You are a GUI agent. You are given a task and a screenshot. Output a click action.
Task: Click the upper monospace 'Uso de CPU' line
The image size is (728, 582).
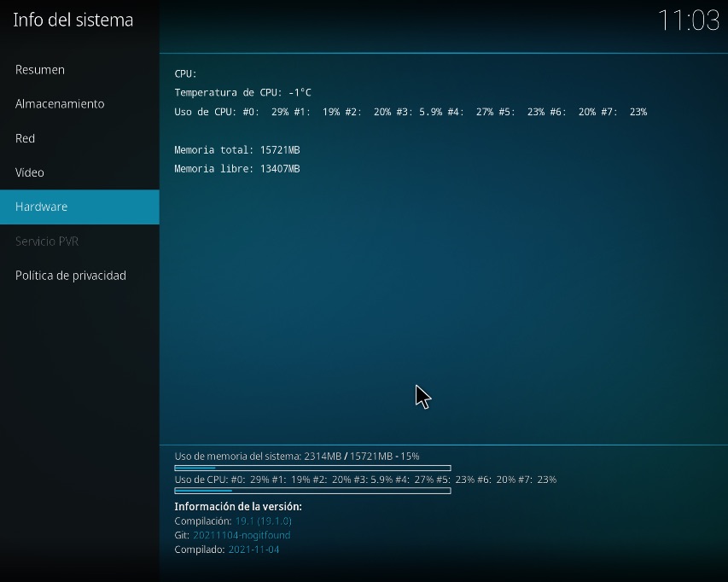pos(411,112)
